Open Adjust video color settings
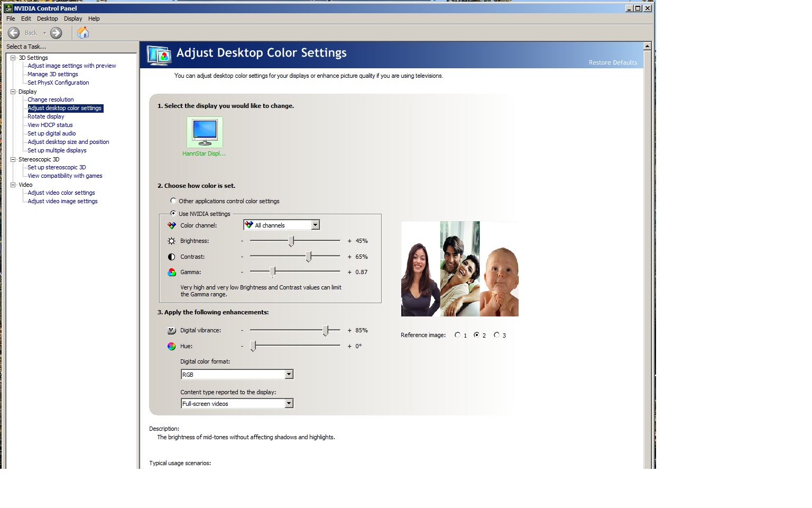This screenshot has height=508, width=812. point(61,193)
